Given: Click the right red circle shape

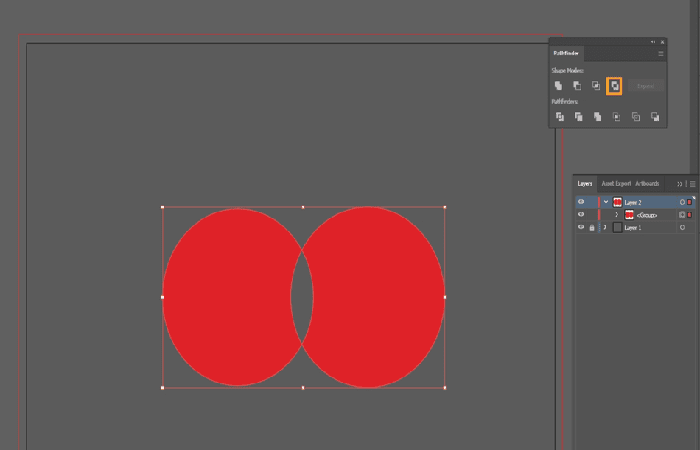Looking at the screenshot, I should point(375,297).
